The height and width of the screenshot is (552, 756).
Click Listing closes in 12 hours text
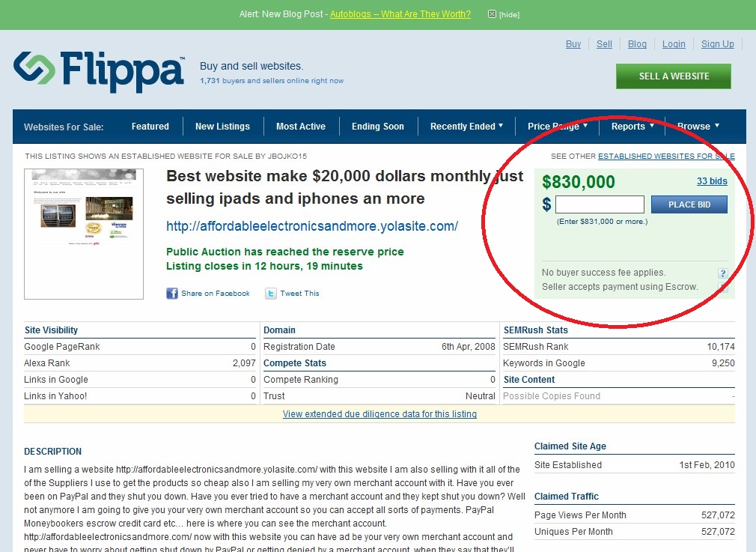point(264,266)
